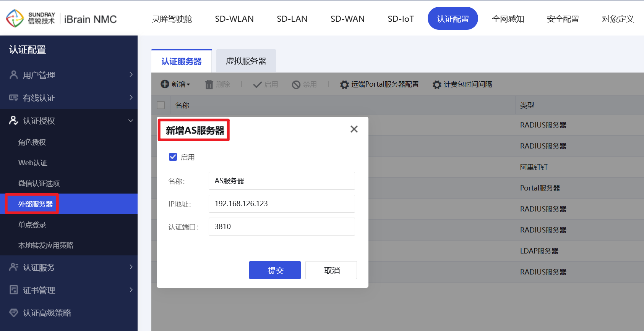Click the certificate management icon
This screenshot has height=331, width=644.
14,290
